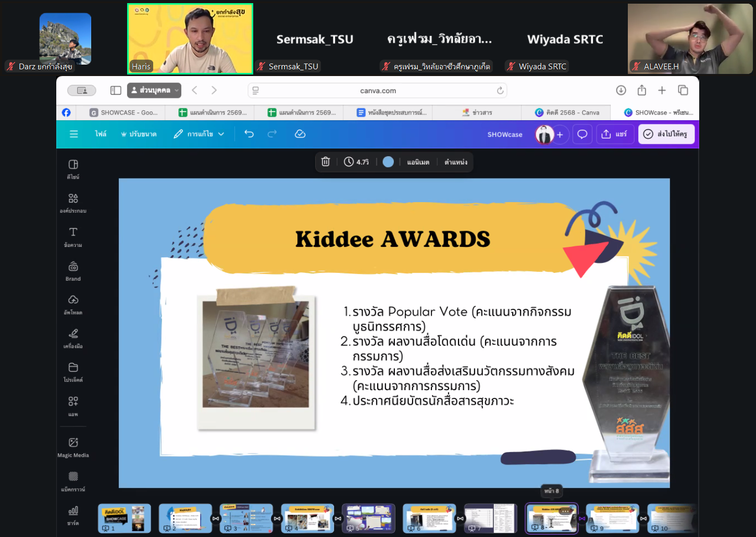Switch to the SHOWCASE Google browser tab
The image size is (756, 537).
tap(124, 113)
